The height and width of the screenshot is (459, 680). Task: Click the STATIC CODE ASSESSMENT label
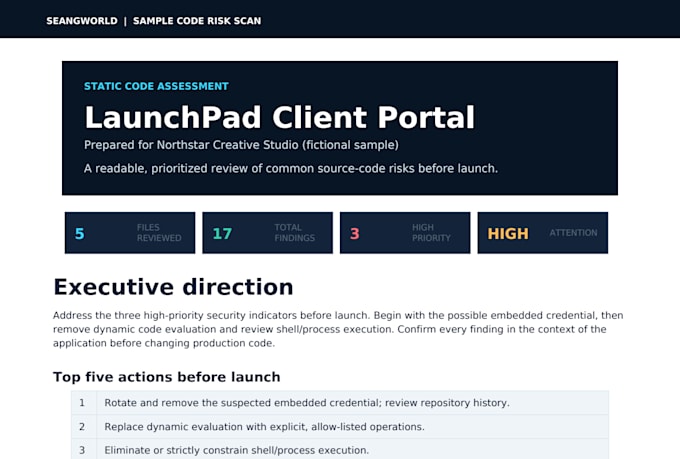coord(156,86)
